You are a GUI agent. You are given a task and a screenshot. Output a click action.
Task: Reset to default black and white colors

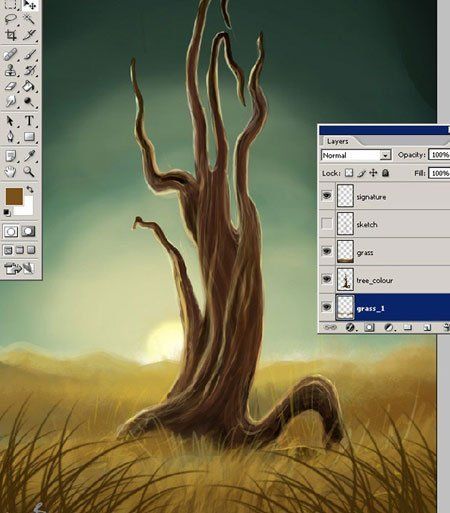[7, 212]
